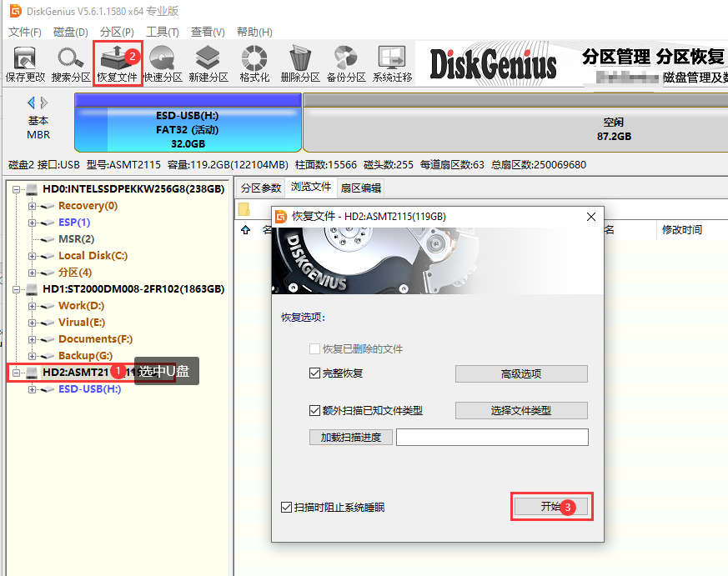Image resolution: width=728 pixels, height=576 pixels.
Task: Click the HD0 INTEL SSD disk icon
Action: (x=32, y=189)
